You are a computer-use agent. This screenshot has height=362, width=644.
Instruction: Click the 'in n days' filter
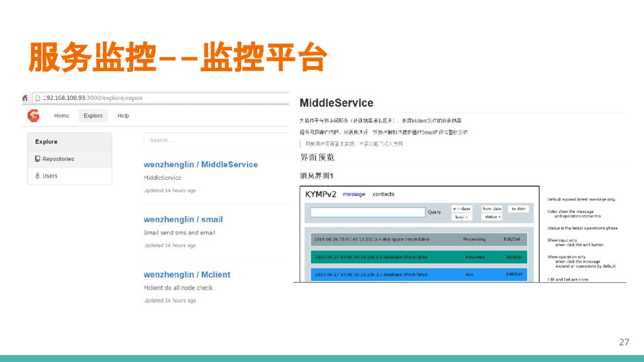[x=462, y=209]
